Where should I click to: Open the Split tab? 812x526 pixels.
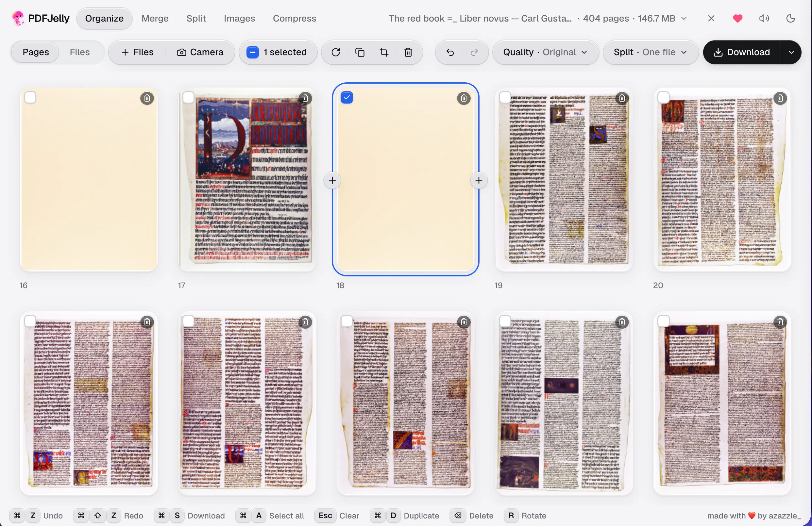coord(196,18)
